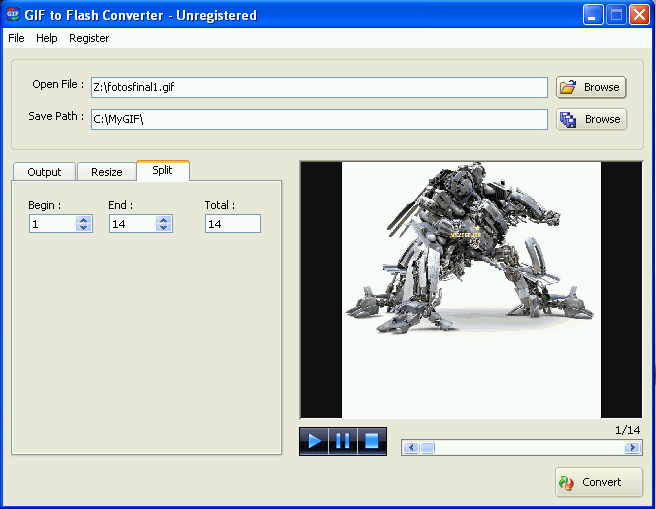Increase the Begin frame value
Screen dimensions: 656x509
coord(84,220)
